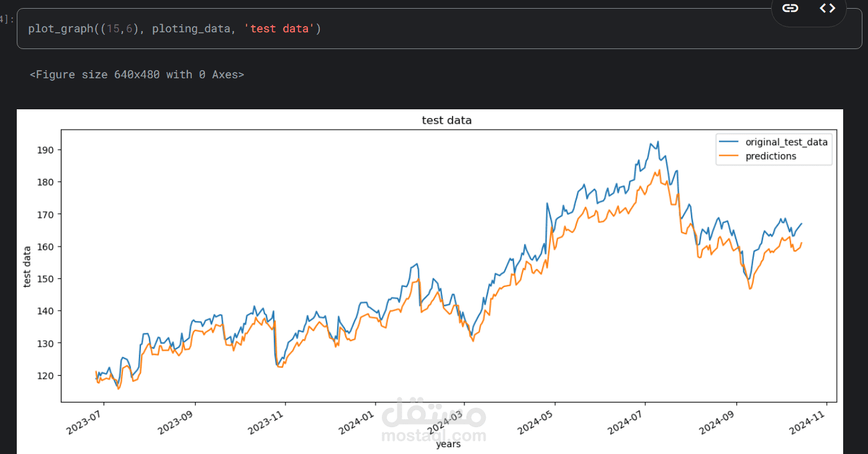The height and width of the screenshot is (454, 868).
Task: Click the years x-axis label
Action: 448,444
